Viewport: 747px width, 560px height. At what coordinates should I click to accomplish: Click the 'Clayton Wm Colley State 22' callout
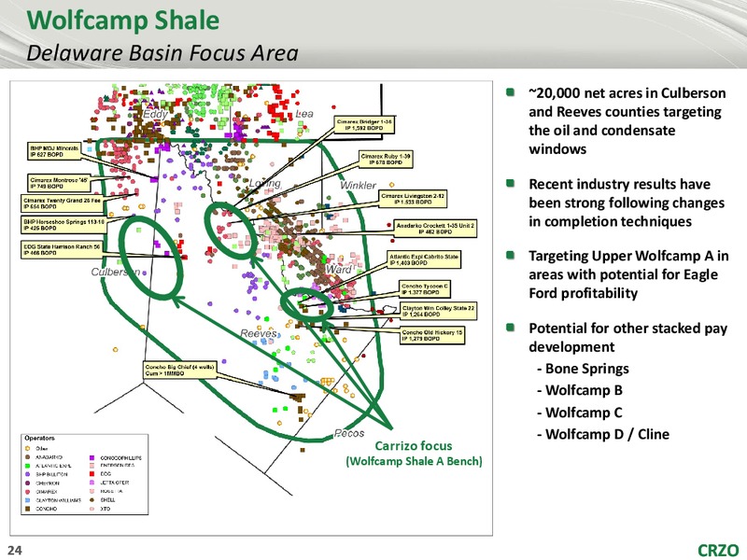click(438, 312)
